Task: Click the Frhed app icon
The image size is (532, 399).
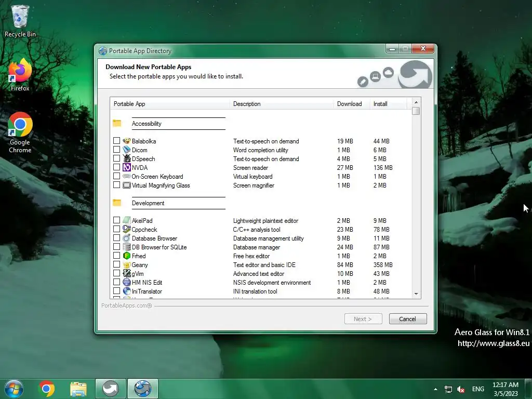Action: tap(127, 256)
